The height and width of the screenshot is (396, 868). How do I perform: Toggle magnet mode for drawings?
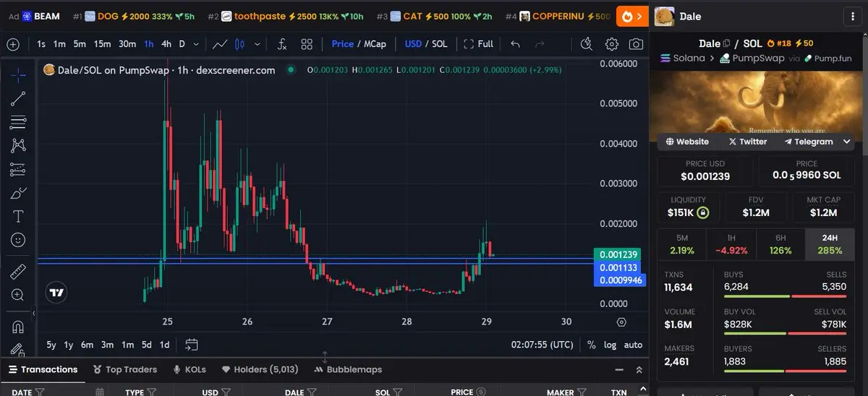coord(18,327)
